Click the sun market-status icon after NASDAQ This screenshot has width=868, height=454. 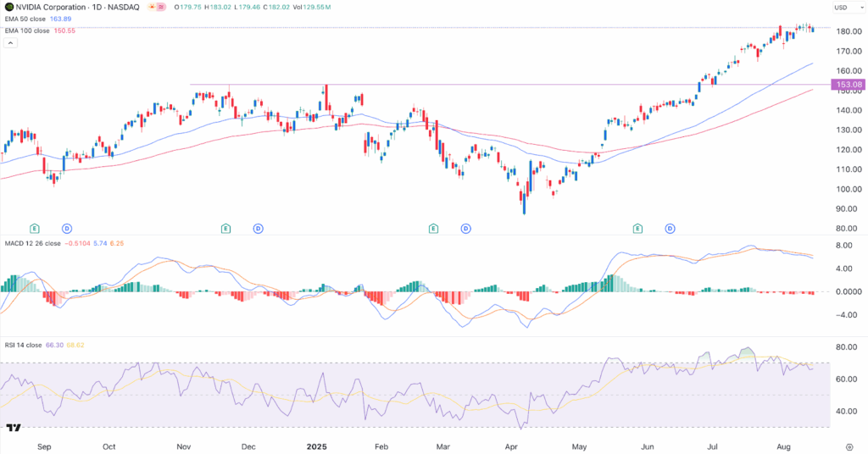(151, 7)
